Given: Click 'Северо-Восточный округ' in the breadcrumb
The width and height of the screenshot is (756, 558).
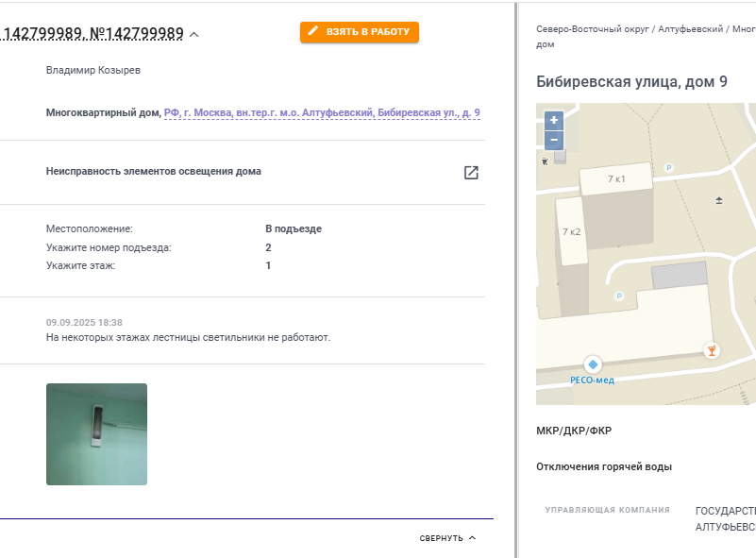Looking at the screenshot, I should tap(593, 29).
